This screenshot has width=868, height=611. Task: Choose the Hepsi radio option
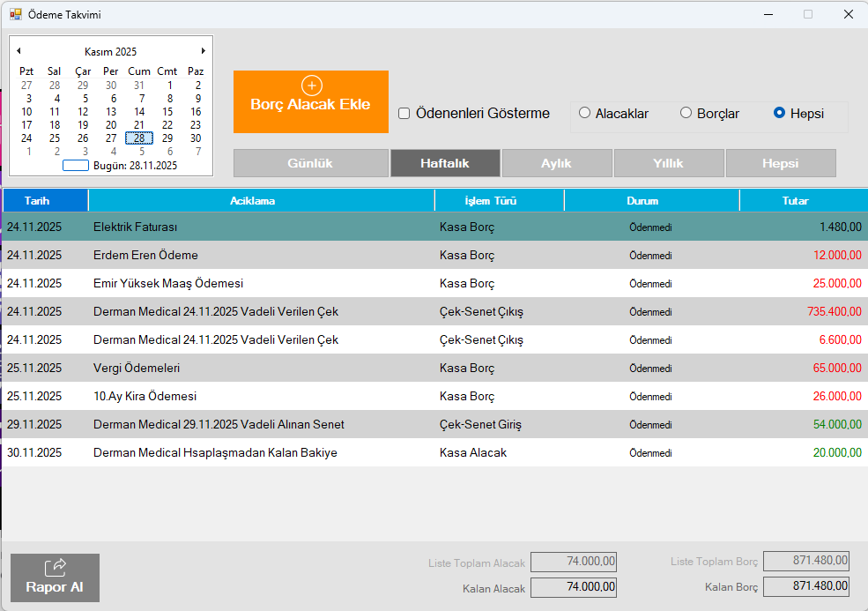pyautogui.click(x=779, y=113)
